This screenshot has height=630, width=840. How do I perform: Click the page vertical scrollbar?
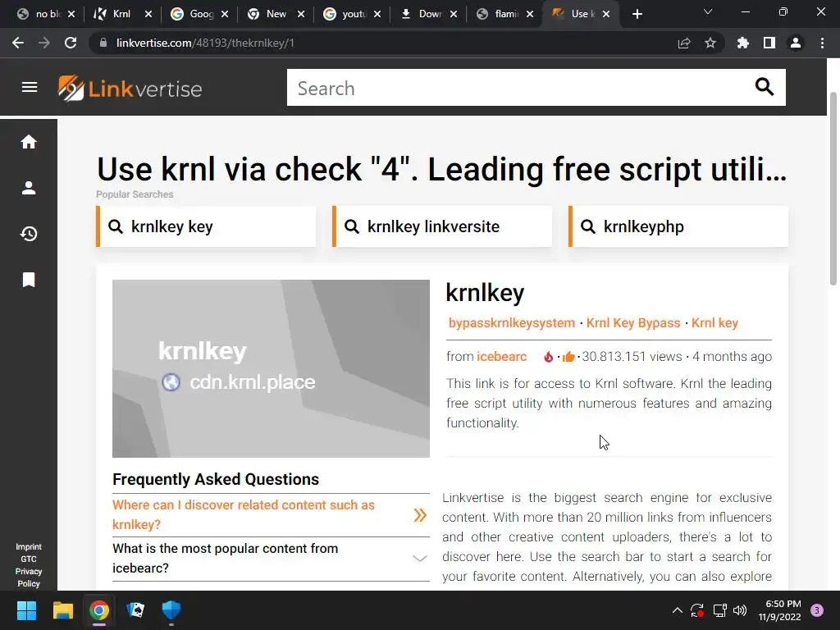(833, 189)
